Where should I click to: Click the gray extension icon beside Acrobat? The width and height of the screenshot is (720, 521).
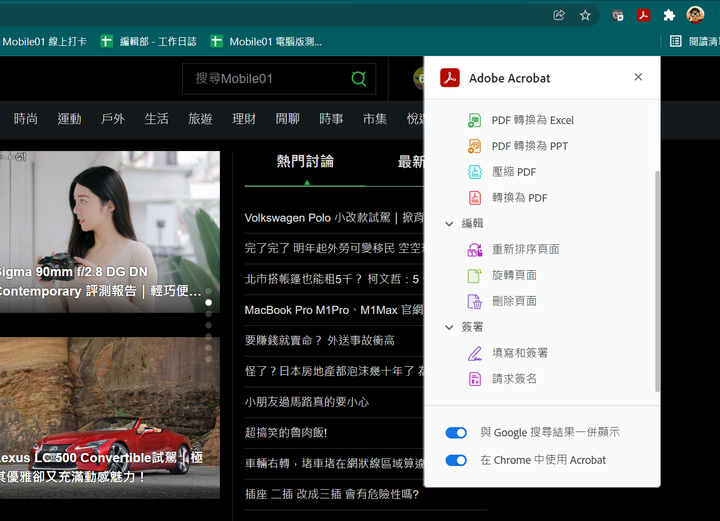pos(618,16)
